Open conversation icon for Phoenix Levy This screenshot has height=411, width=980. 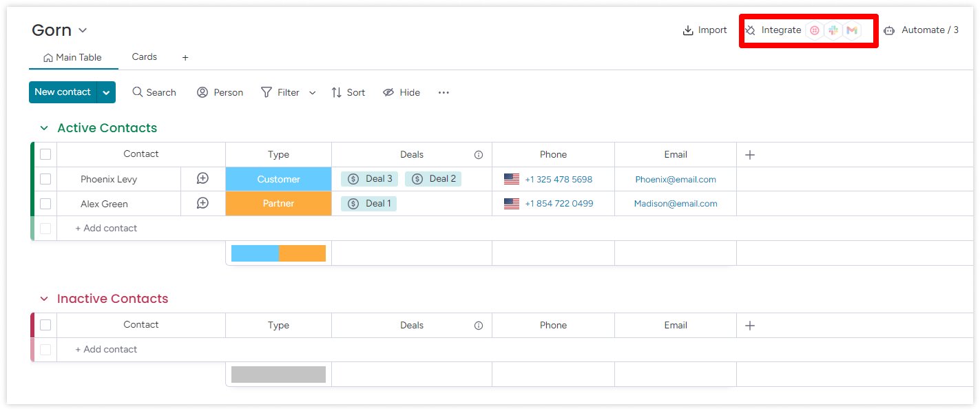point(202,179)
